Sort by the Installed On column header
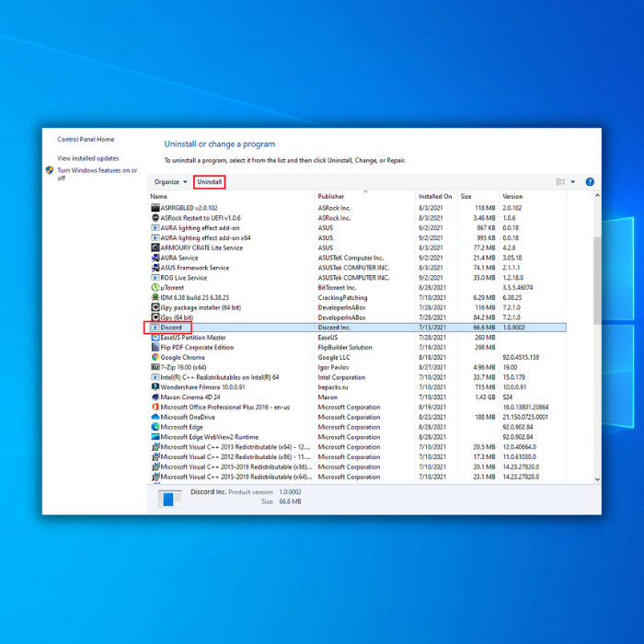This screenshot has height=644, width=644. pyautogui.click(x=437, y=196)
